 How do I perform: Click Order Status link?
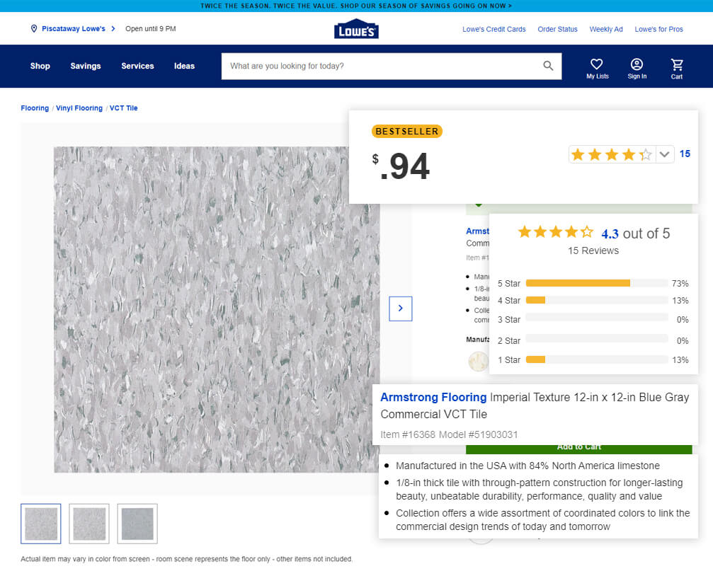pos(557,29)
